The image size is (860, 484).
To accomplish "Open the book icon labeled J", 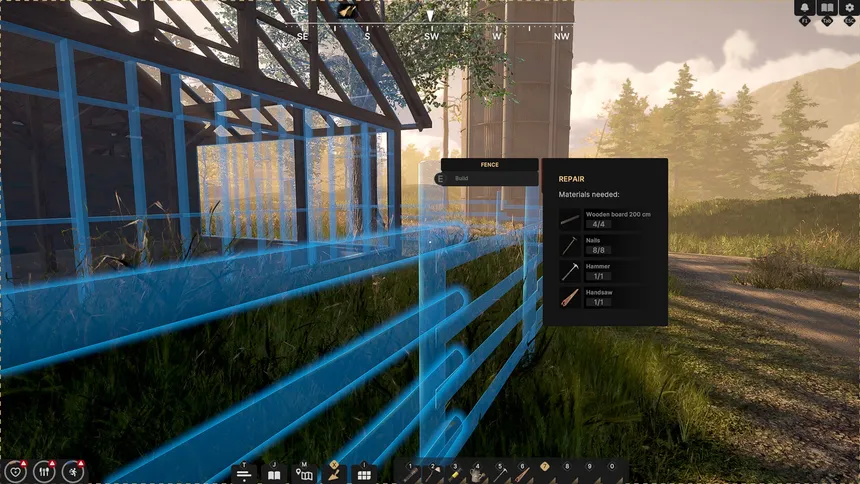I will (x=274, y=473).
